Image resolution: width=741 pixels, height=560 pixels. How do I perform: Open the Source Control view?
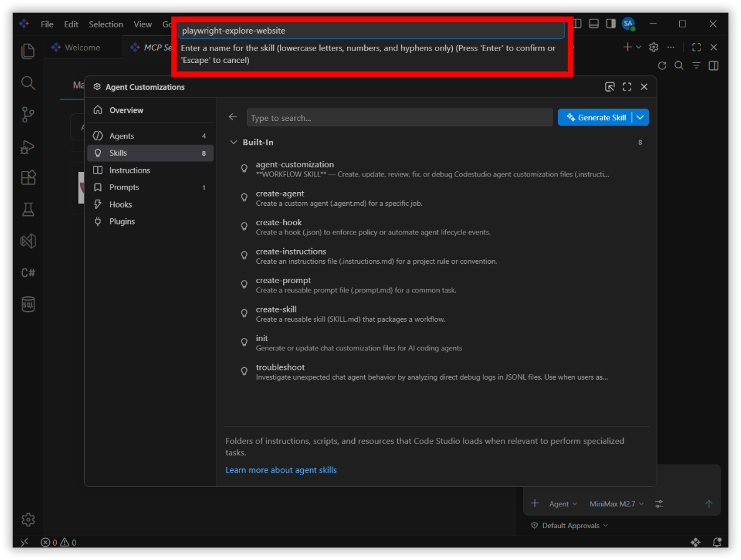tap(28, 114)
